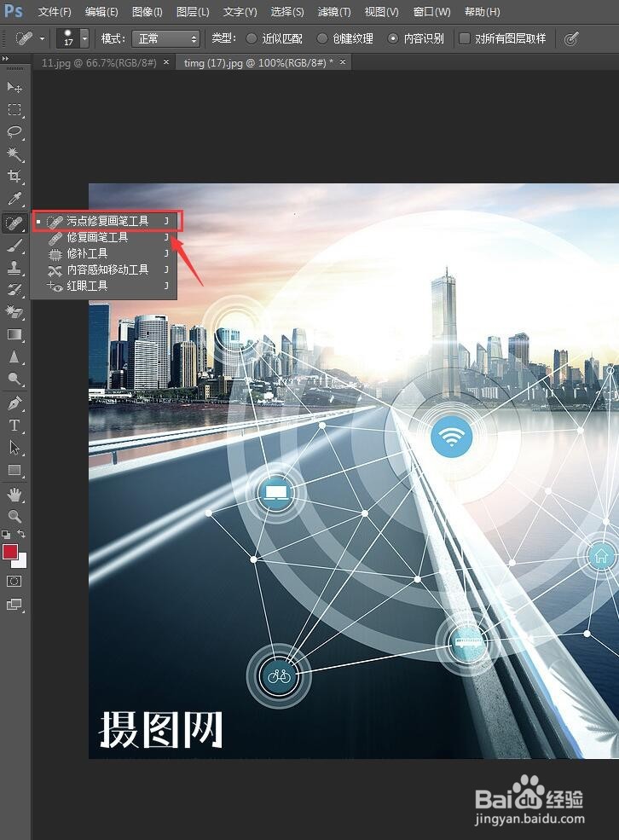Open the 编辑(E) menu
The height and width of the screenshot is (840, 619).
(101, 11)
